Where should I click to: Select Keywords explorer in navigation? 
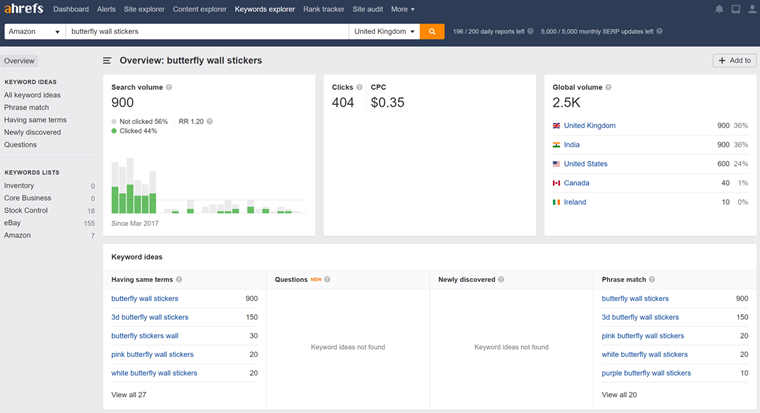[265, 9]
